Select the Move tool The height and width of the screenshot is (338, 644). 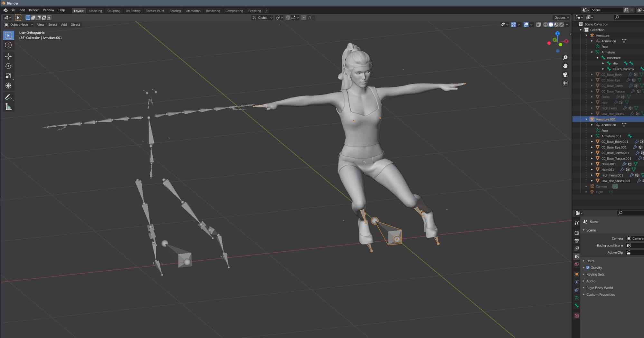point(8,56)
